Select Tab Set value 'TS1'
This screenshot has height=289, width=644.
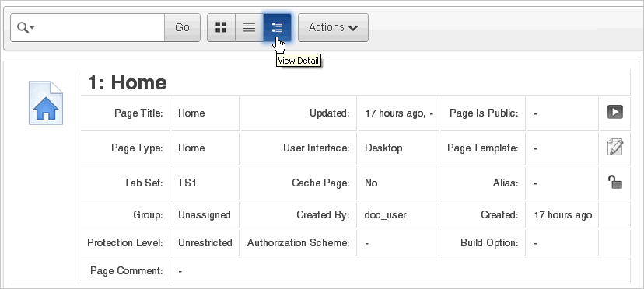point(187,183)
